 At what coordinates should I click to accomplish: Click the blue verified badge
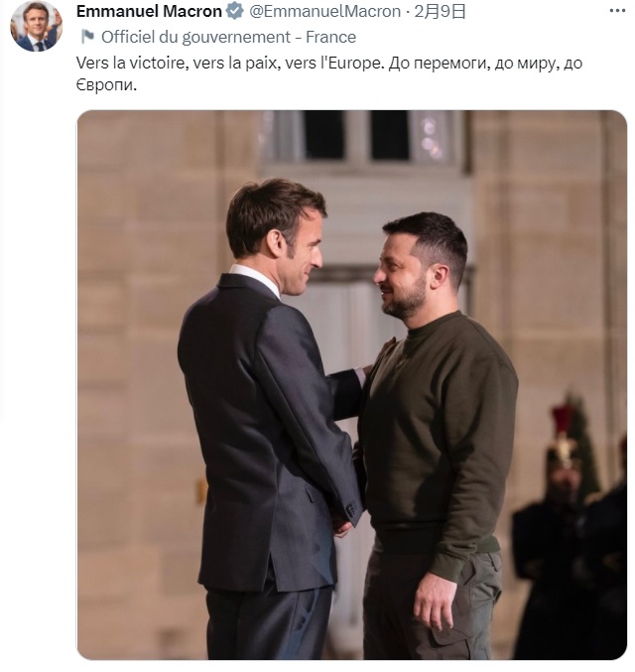(x=235, y=12)
